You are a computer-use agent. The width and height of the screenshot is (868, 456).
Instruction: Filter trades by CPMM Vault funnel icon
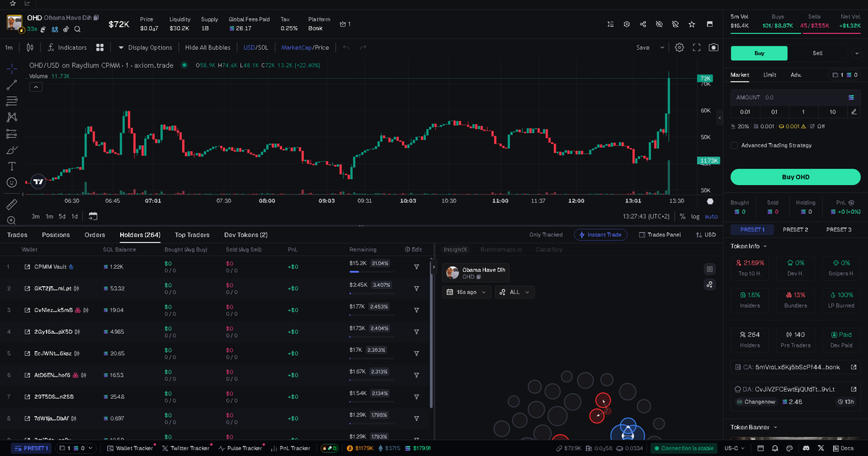click(417, 267)
